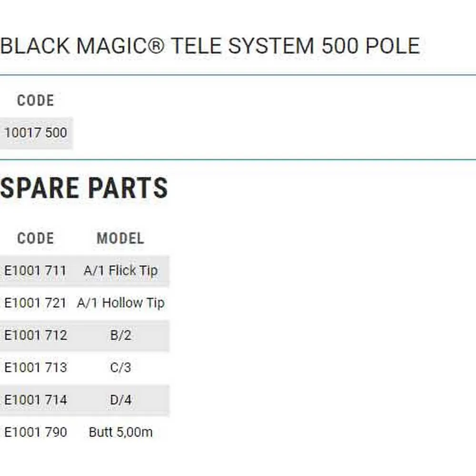Select the E1001 713 code cell
Image resolution: width=476 pixels, height=476 pixels.
(36, 368)
